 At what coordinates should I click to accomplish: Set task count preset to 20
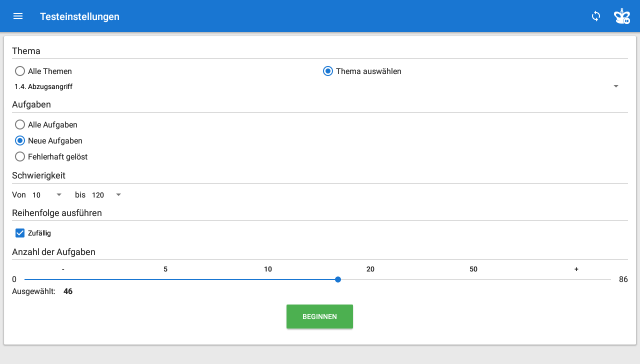click(x=370, y=269)
